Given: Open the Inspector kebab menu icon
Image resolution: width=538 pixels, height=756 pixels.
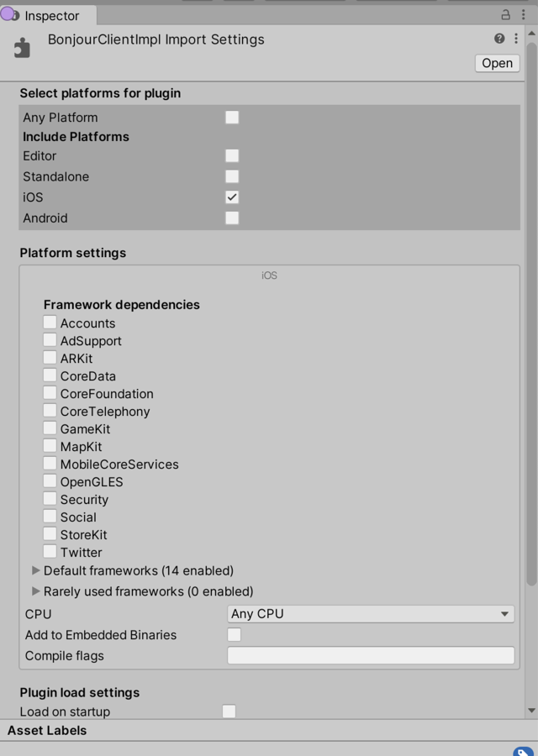Looking at the screenshot, I should pos(523,15).
